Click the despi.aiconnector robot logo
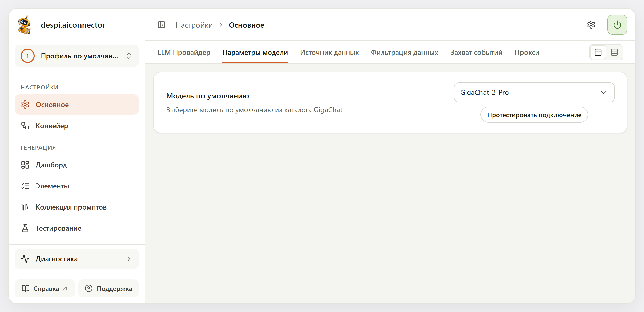Screen dimensions: 644x312 point(24,25)
